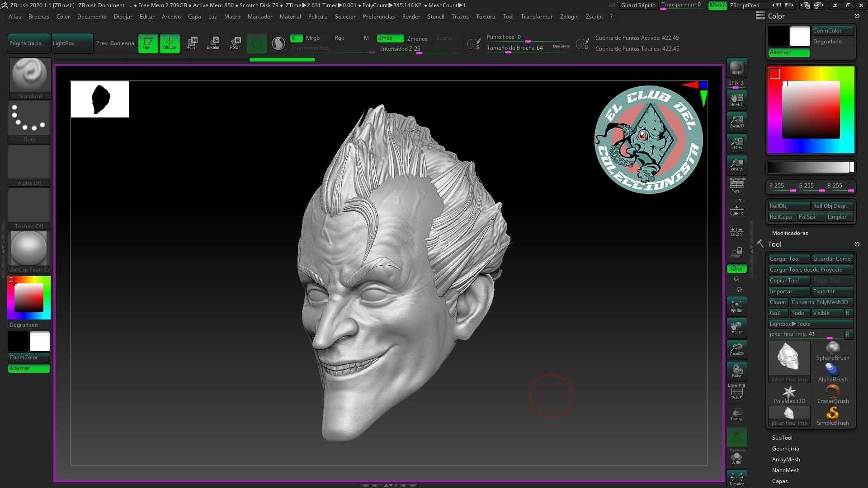
Task: Select the AlphaBrush tool
Action: click(x=833, y=372)
